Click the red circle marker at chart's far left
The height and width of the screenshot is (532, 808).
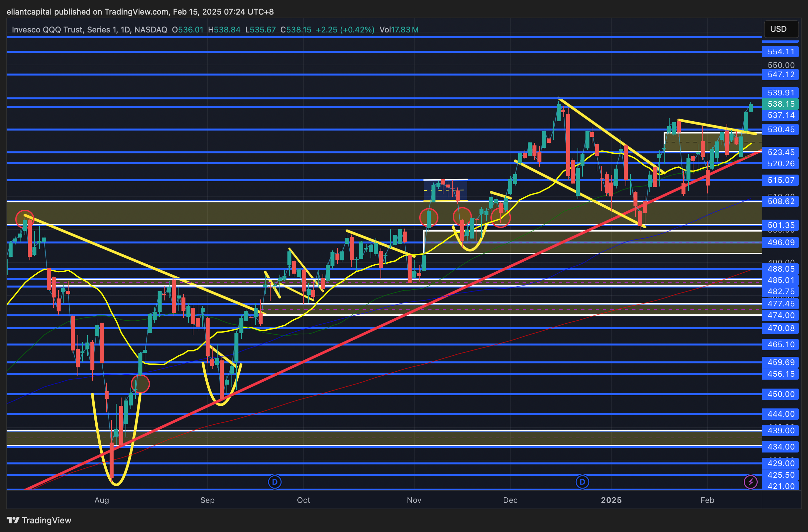click(x=25, y=219)
